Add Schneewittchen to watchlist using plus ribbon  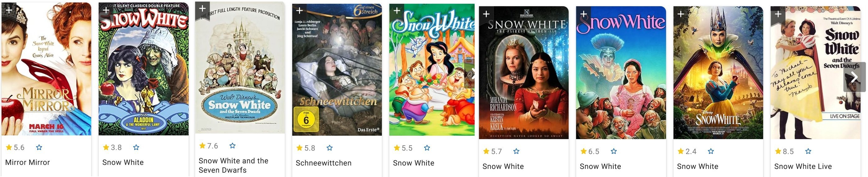click(300, 11)
